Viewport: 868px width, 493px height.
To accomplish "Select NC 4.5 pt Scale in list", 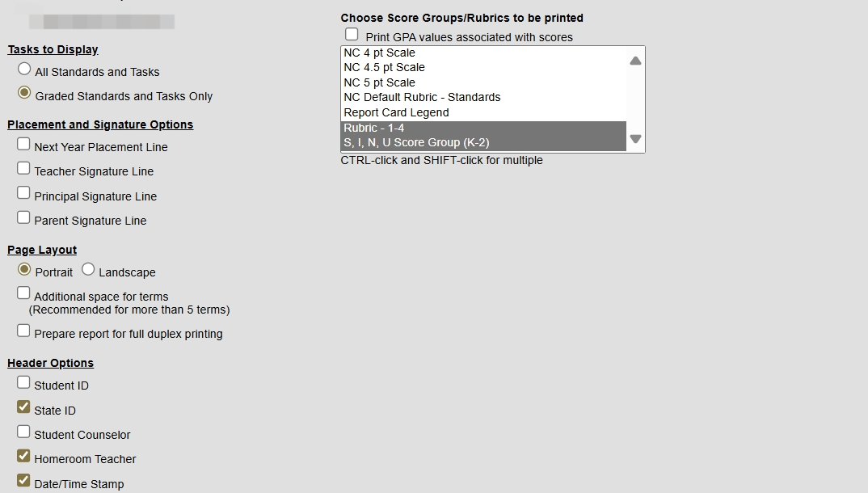I will pos(484,68).
